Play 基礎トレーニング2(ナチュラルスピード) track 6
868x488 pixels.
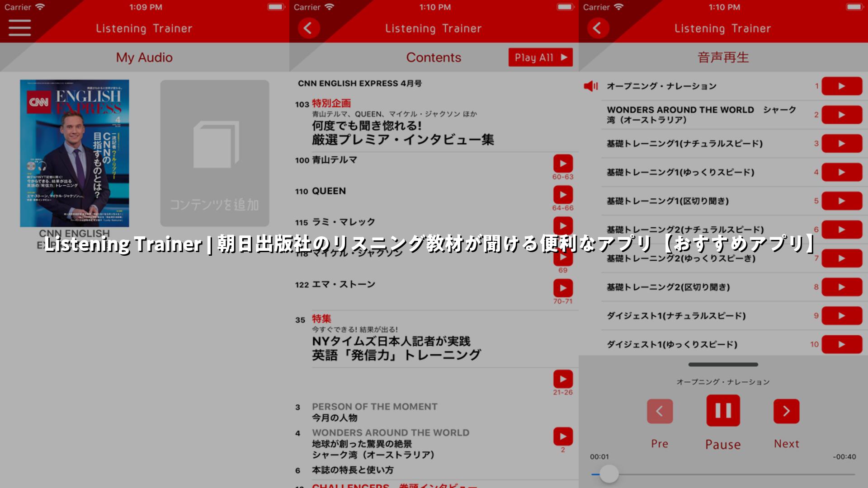[x=842, y=230]
